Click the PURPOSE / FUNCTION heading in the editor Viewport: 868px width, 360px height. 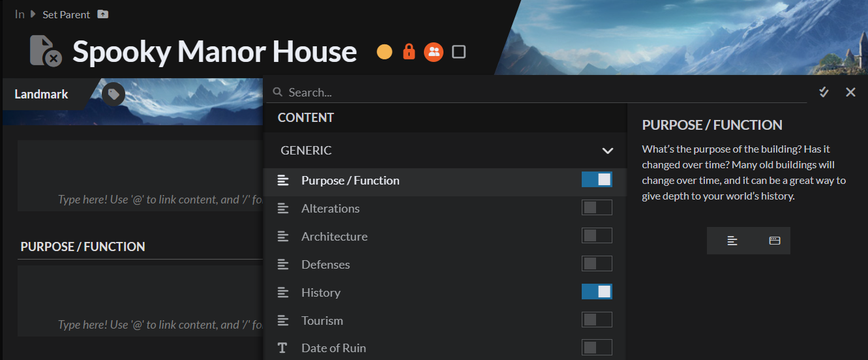pos(83,247)
